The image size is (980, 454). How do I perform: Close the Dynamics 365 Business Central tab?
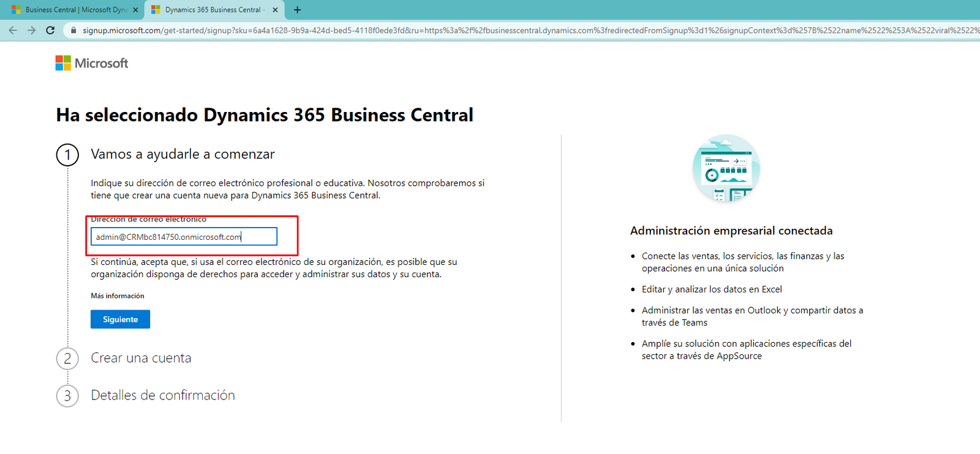pos(275,10)
